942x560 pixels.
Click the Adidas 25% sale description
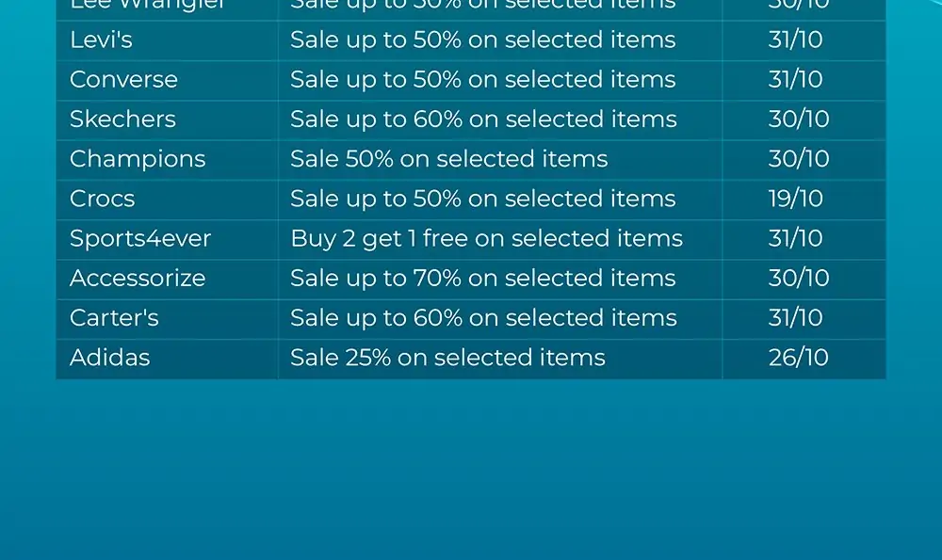click(447, 358)
